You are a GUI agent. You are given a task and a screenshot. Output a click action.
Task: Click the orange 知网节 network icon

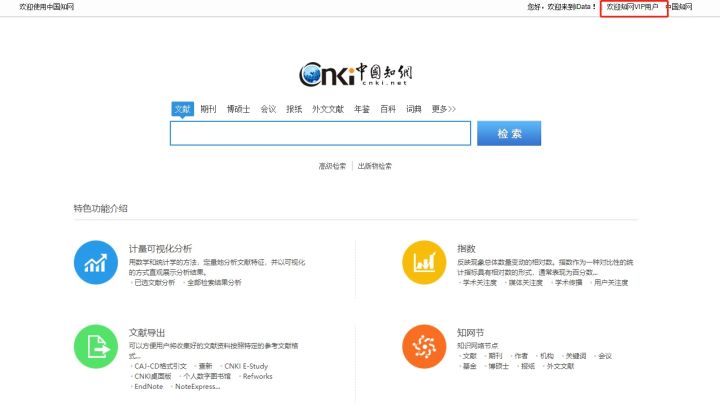(x=424, y=347)
